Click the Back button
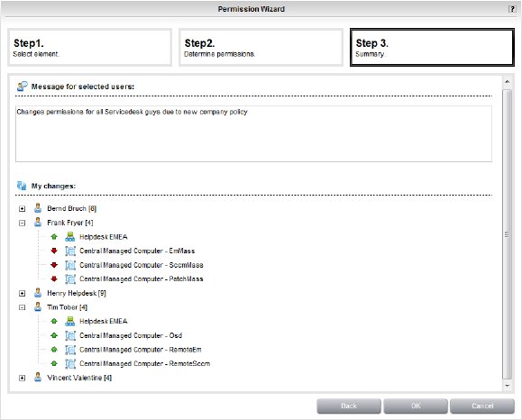The image size is (522, 420). 349,406
